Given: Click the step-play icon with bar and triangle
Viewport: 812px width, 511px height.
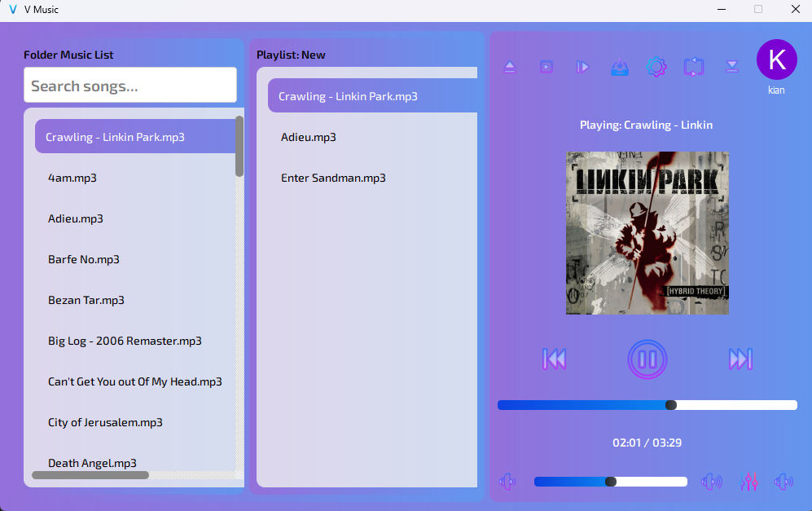Looking at the screenshot, I should pyautogui.click(x=582, y=67).
